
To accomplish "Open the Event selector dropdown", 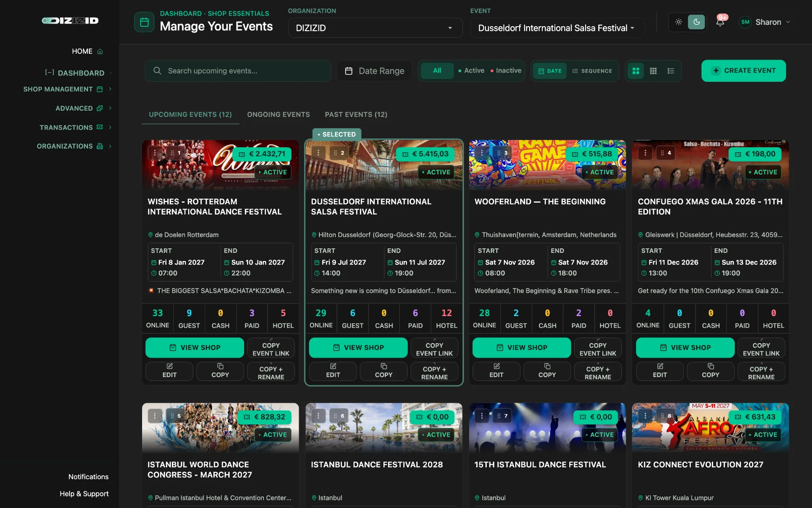I will [x=557, y=28].
